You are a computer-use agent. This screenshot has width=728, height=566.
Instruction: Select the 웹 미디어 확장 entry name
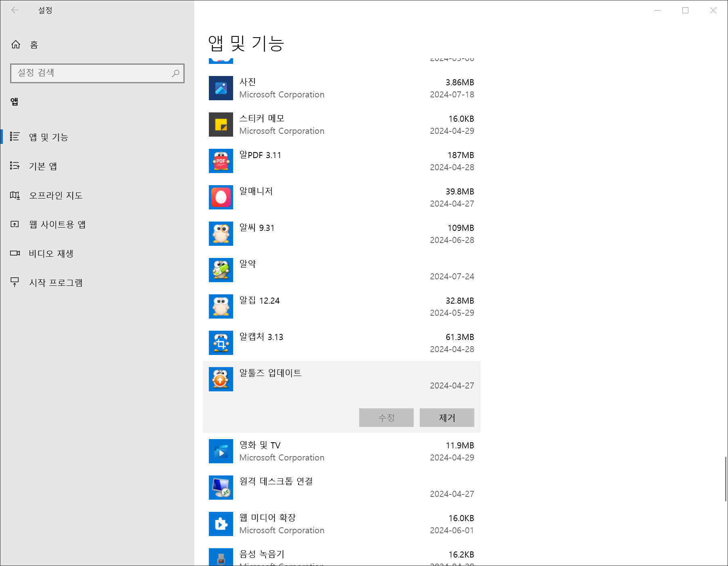267,518
